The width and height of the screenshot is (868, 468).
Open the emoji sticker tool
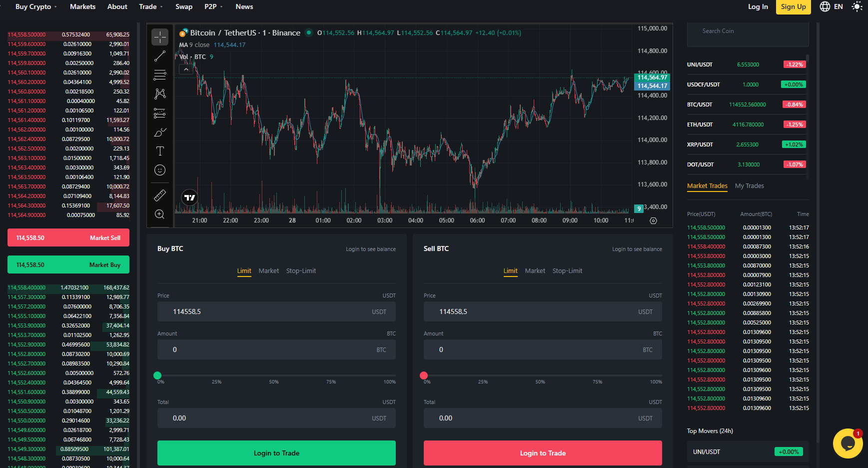click(160, 169)
